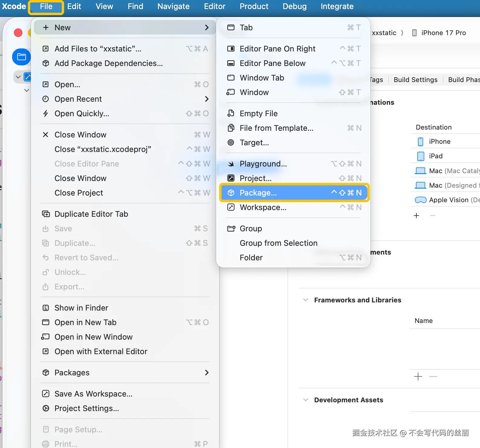The image size is (480, 448).
Task: Select the Project navigator folder icon
Action: (21, 57)
